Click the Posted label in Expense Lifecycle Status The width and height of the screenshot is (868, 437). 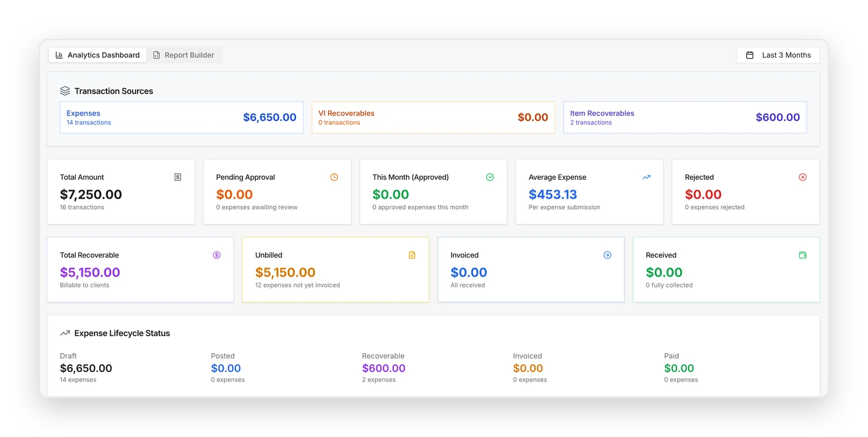(x=223, y=356)
